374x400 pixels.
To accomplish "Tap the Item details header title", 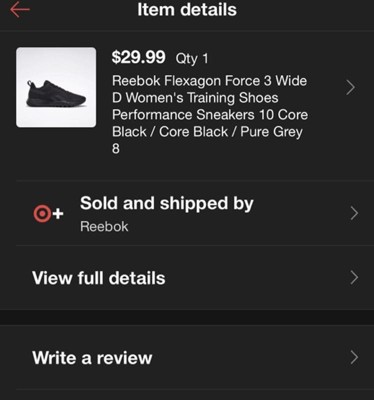I will click(x=187, y=9).
